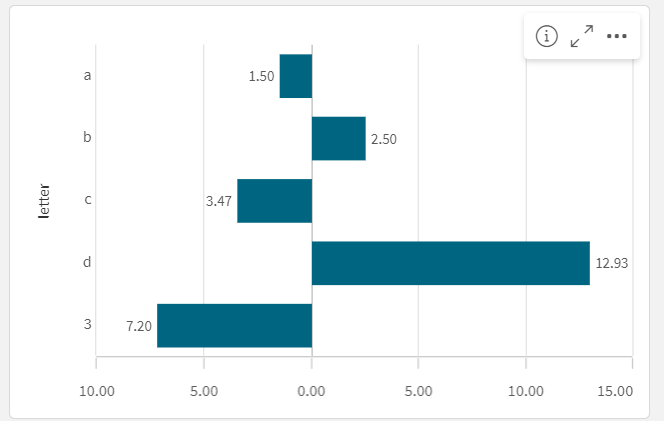Select the 3.47 value label
This screenshot has height=421, width=664.
[x=218, y=201]
